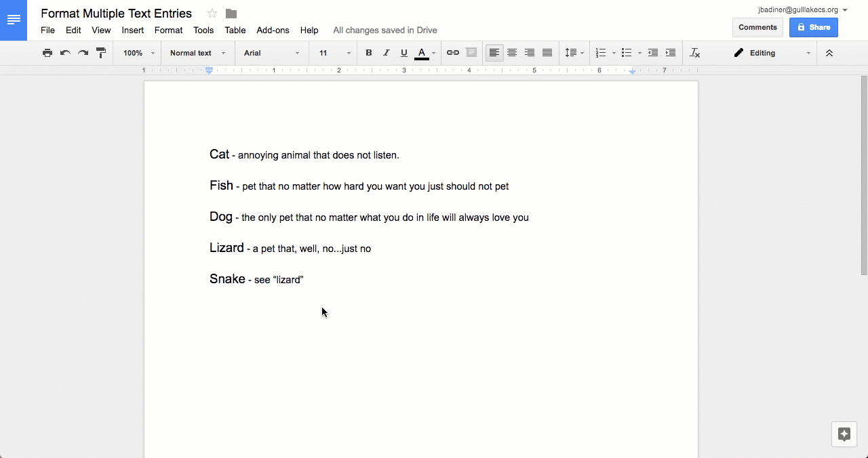Undo the last action
Viewport: 868px width, 458px height.
[x=65, y=53]
